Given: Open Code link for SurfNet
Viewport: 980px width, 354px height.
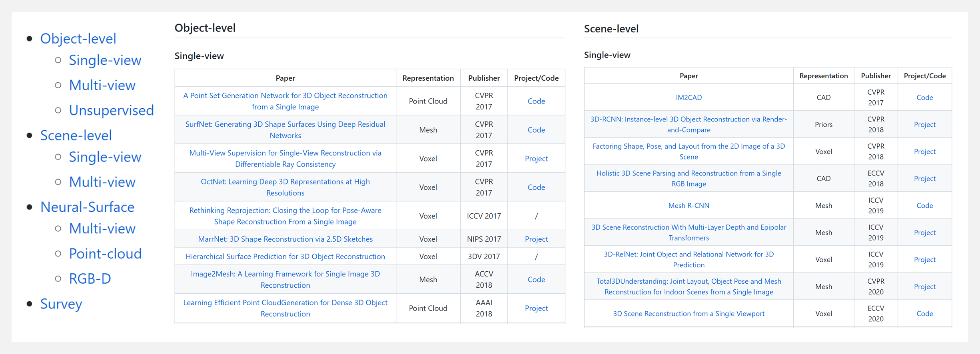Looking at the screenshot, I should [x=536, y=130].
